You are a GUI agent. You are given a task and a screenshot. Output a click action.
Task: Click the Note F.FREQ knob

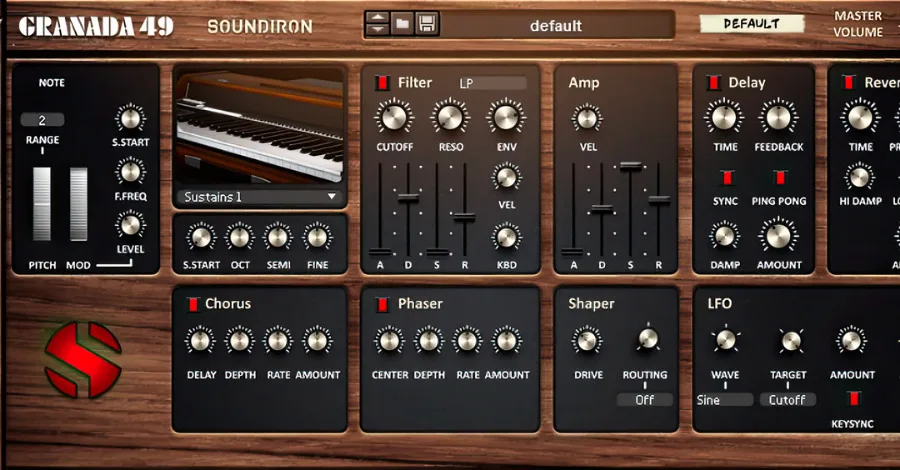pyautogui.click(x=130, y=172)
